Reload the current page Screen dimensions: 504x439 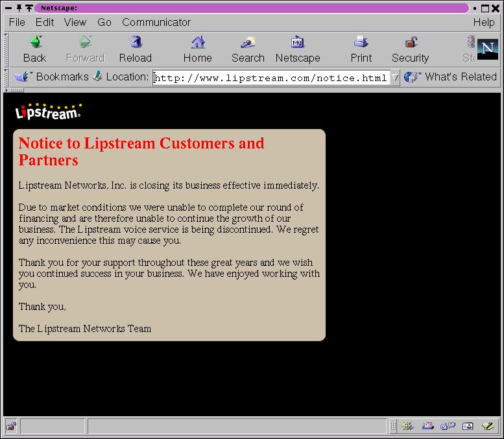pyautogui.click(x=136, y=49)
